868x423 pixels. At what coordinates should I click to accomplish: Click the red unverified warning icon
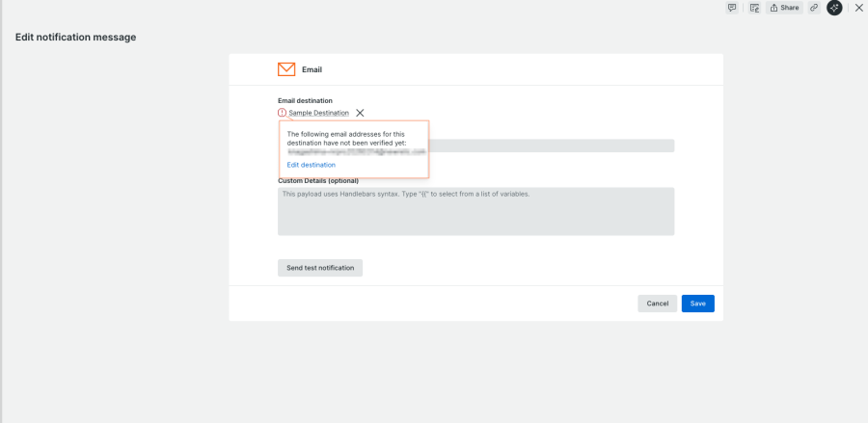point(283,113)
